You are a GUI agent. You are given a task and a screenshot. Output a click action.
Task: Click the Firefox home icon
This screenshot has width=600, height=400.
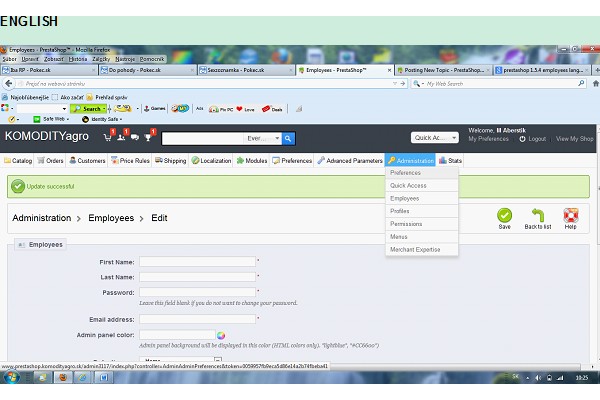click(595, 83)
